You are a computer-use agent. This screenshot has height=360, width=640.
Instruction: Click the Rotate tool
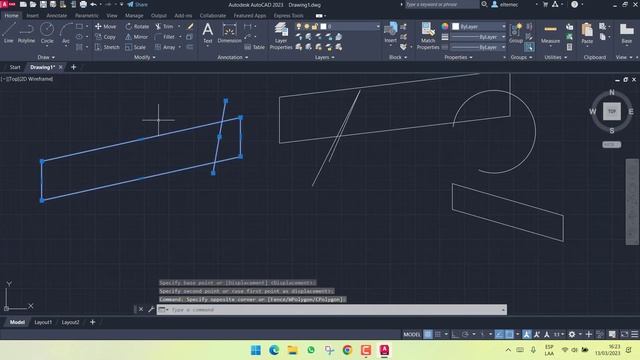(x=137, y=27)
